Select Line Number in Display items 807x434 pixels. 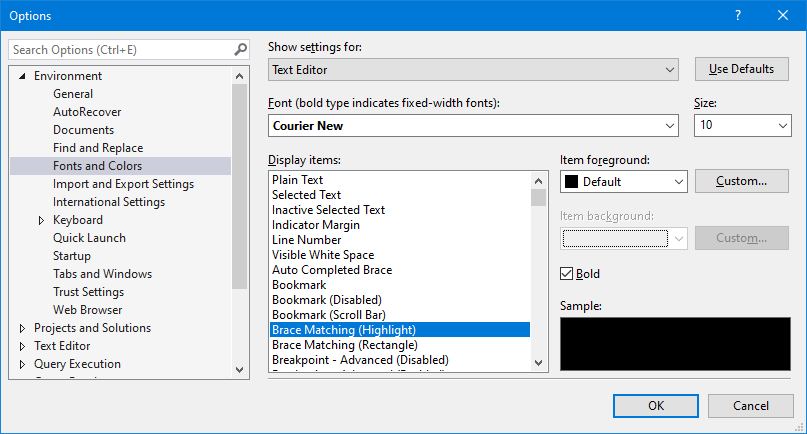306,240
